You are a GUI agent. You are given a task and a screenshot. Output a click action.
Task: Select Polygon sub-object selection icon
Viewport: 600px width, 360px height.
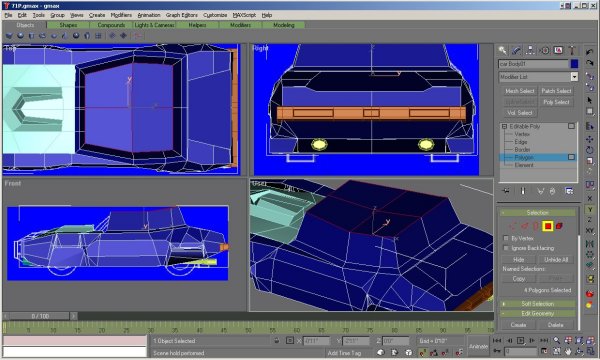(x=548, y=226)
